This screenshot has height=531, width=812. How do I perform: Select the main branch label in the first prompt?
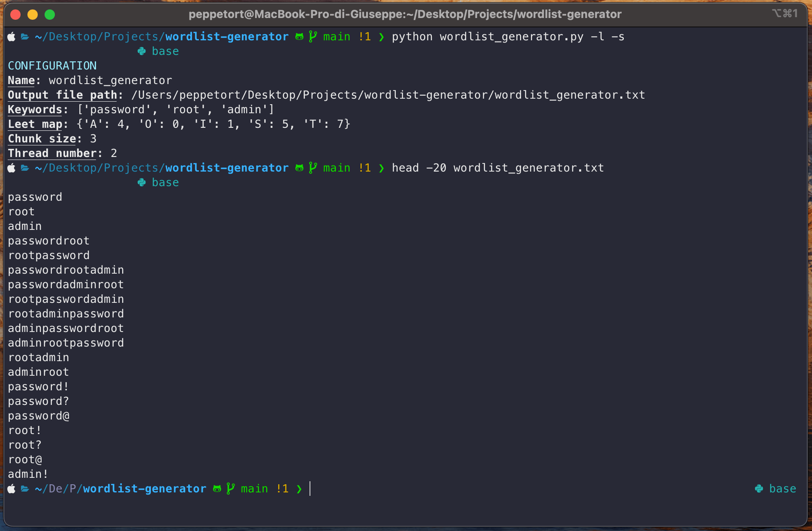click(336, 36)
